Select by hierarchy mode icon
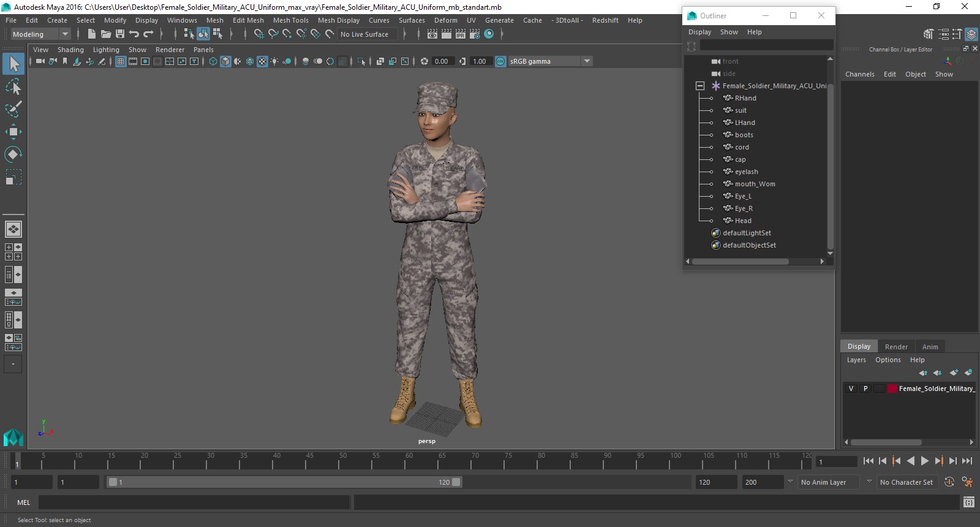 pos(189,34)
